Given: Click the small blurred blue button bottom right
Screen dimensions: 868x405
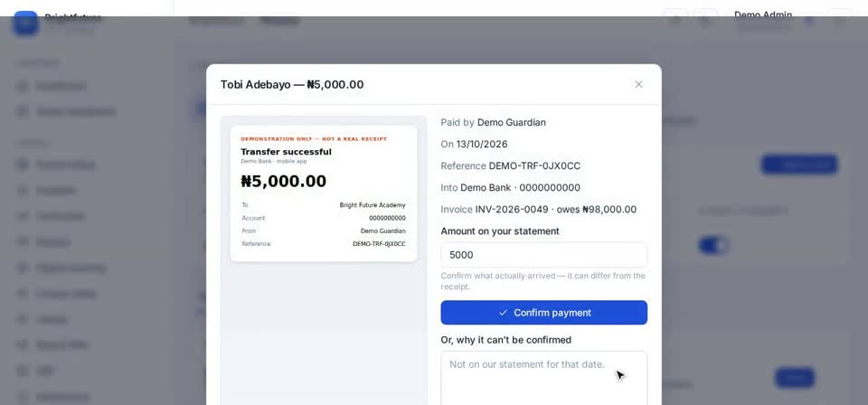Looking at the screenshot, I should click(x=795, y=378).
